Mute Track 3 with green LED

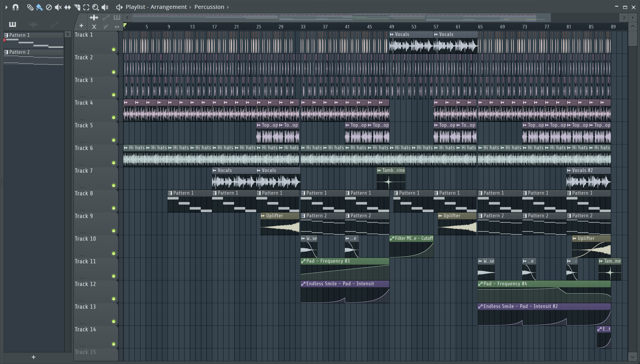coord(114,95)
